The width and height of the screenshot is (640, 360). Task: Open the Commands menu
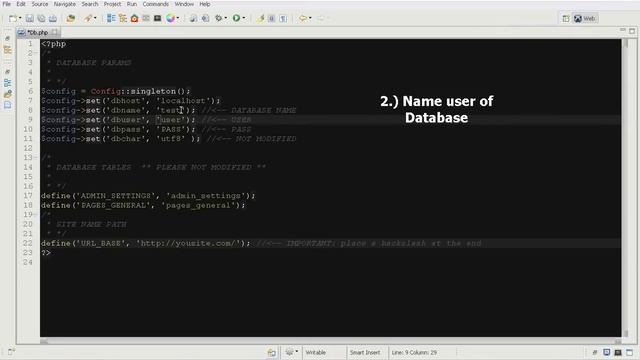[x=156, y=4]
